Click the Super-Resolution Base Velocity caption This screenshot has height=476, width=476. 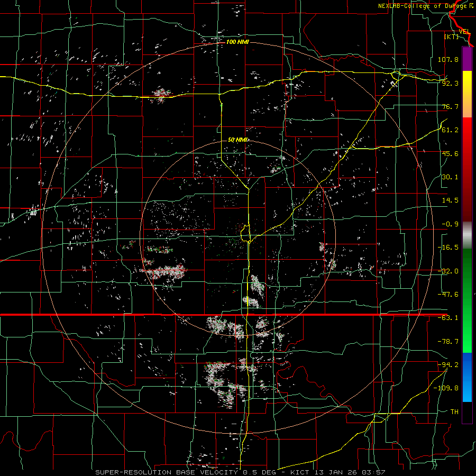(x=240, y=472)
